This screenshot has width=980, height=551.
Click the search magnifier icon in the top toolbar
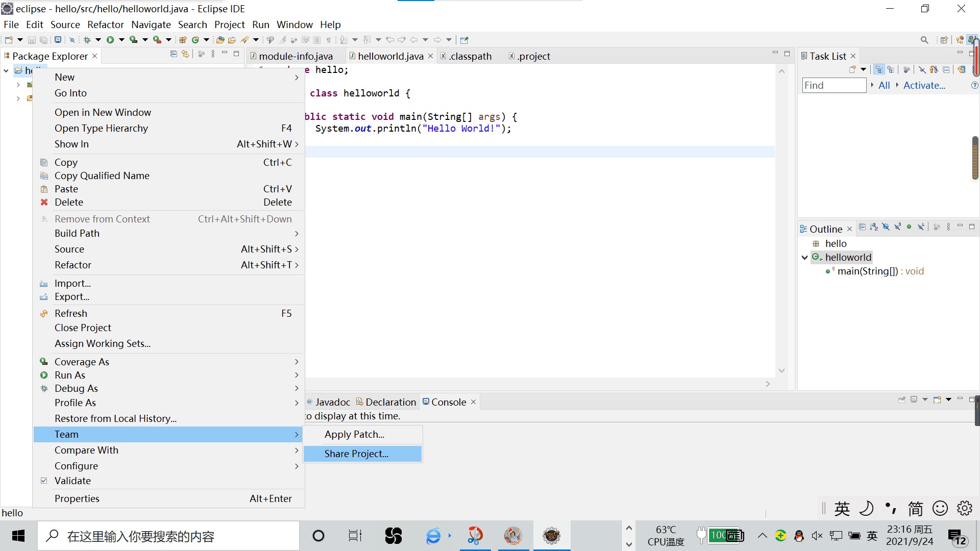[x=924, y=40]
